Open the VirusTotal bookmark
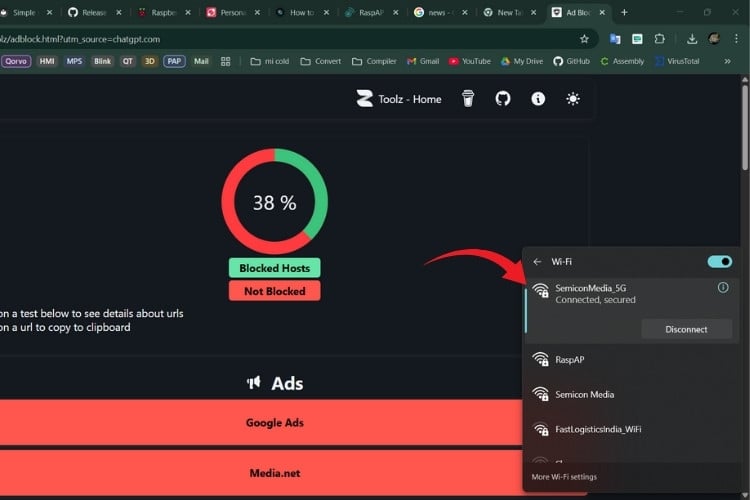 click(677, 61)
